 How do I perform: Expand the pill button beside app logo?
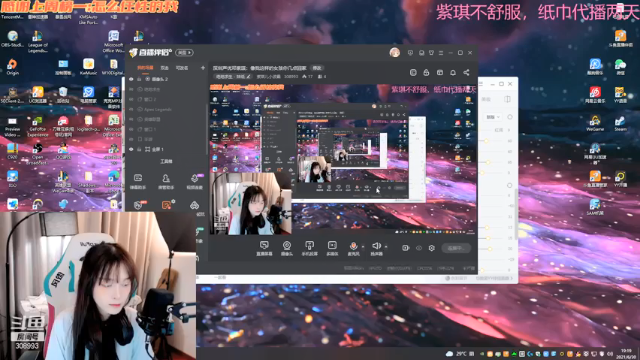tap(184, 53)
